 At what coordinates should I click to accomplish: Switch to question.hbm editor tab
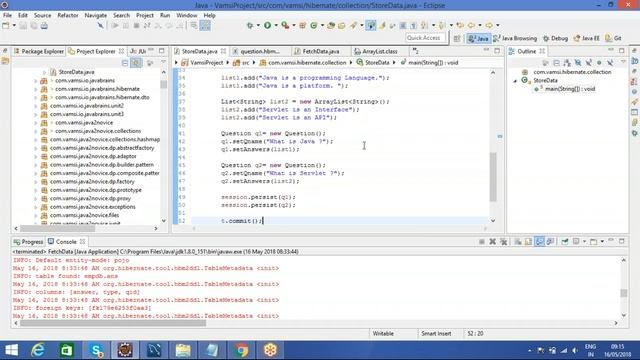point(260,51)
